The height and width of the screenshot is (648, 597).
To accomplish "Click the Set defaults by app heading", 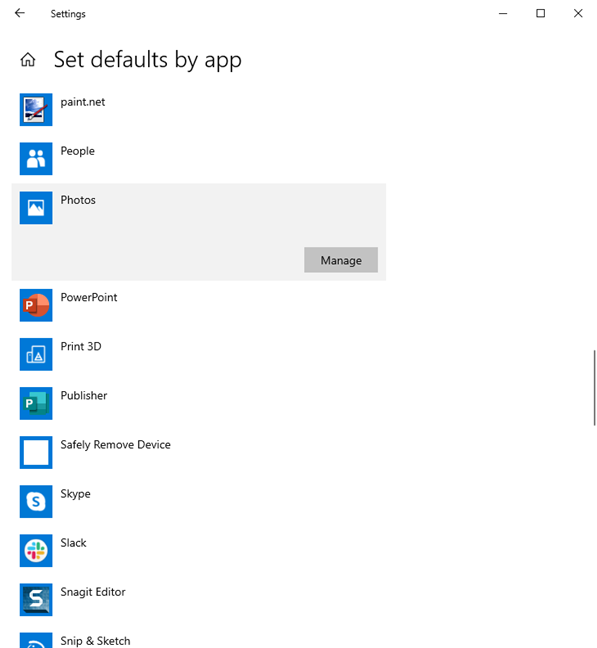I will point(147,60).
